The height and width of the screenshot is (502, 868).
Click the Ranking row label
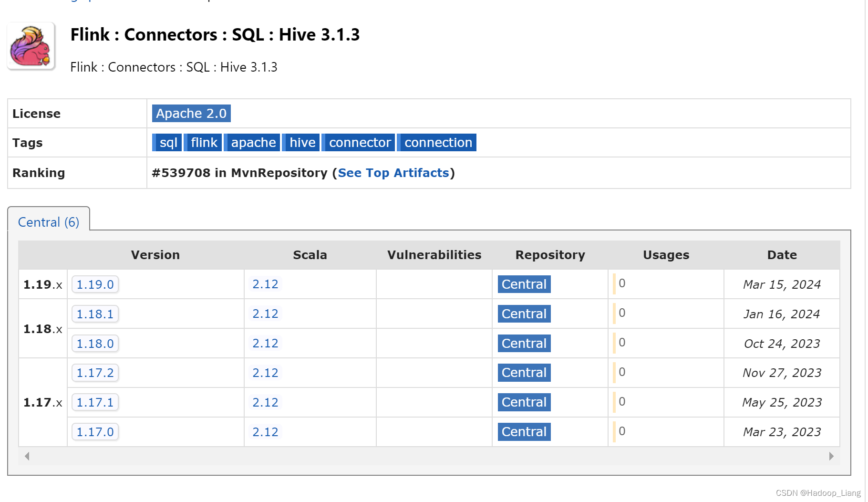[x=39, y=173]
